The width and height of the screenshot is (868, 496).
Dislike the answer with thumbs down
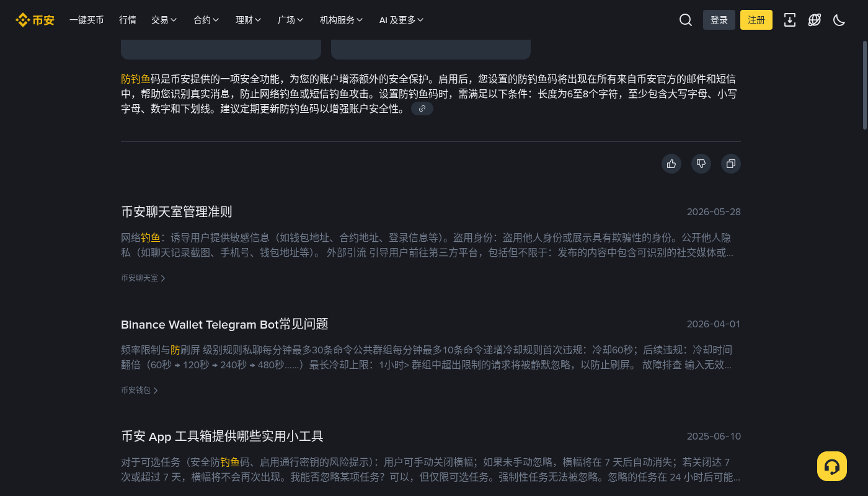click(701, 164)
